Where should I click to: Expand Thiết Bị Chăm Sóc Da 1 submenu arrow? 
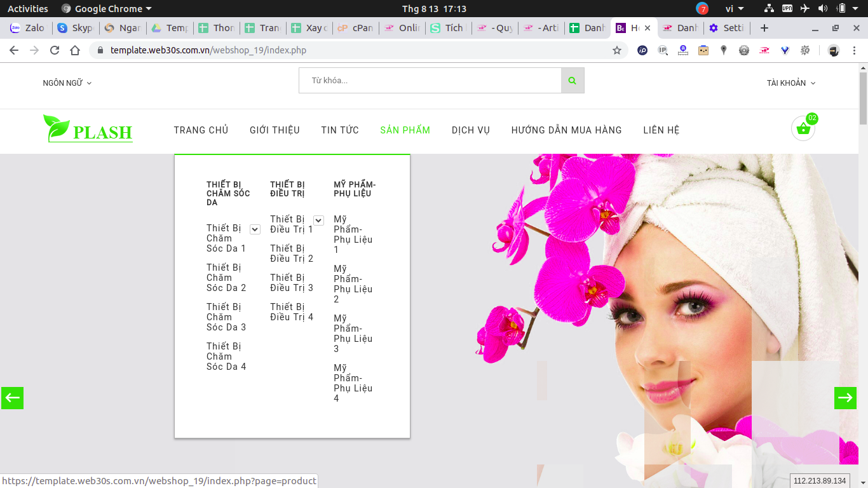pos(255,229)
